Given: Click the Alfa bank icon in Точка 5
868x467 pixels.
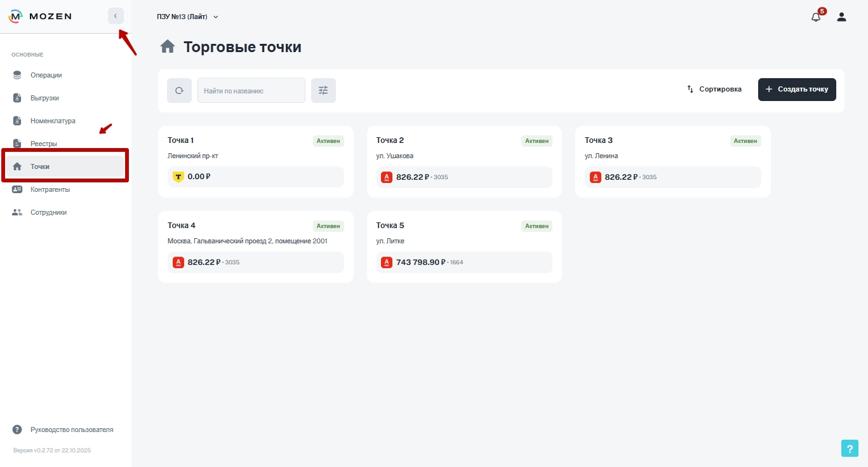Looking at the screenshot, I should (386, 262).
